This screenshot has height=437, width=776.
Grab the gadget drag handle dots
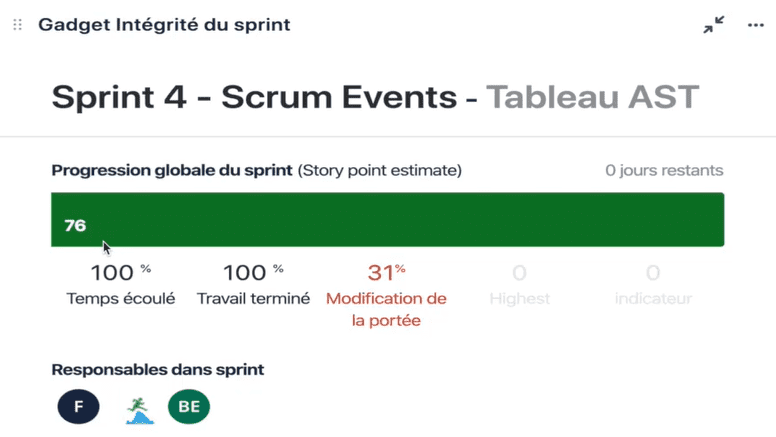pyautogui.click(x=18, y=25)
